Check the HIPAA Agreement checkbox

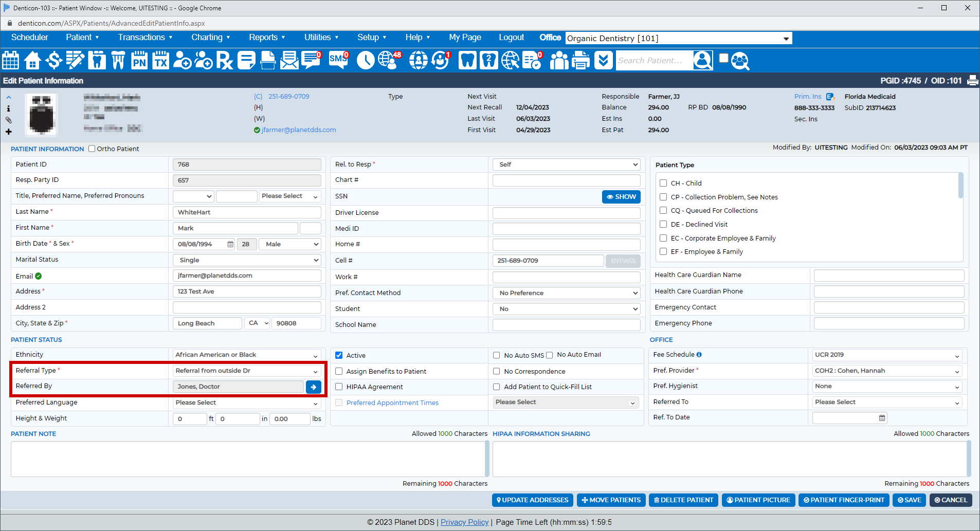coord(339,387)
